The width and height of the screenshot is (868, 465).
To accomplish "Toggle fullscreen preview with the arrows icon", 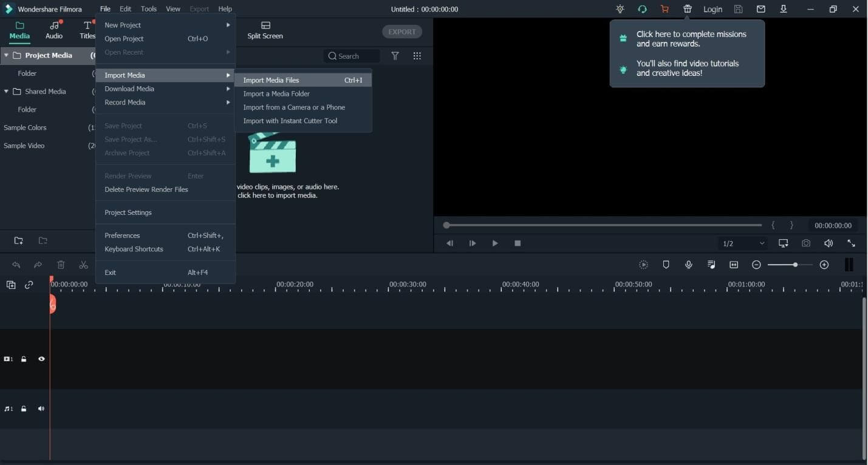I will [851, 243].
